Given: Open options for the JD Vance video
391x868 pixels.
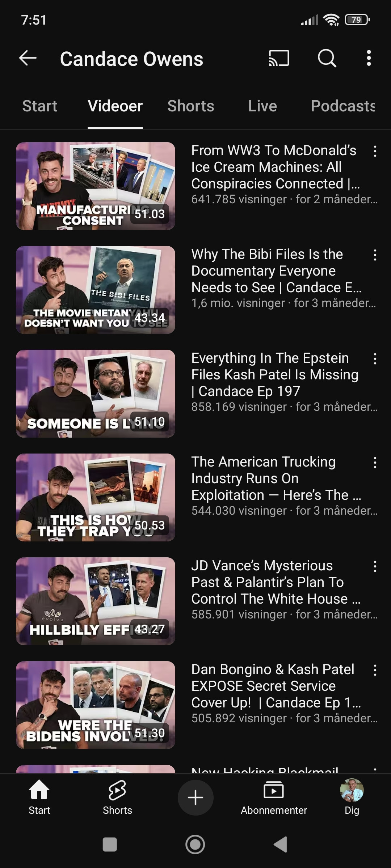Looking at the screenshot, I should pyautogui.click(x=375, y=566).
